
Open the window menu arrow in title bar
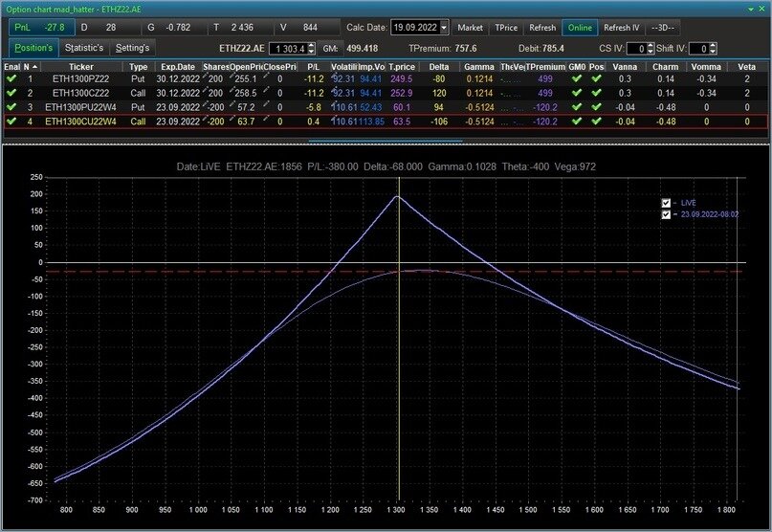pyautogui.click(x=750, y=9)
